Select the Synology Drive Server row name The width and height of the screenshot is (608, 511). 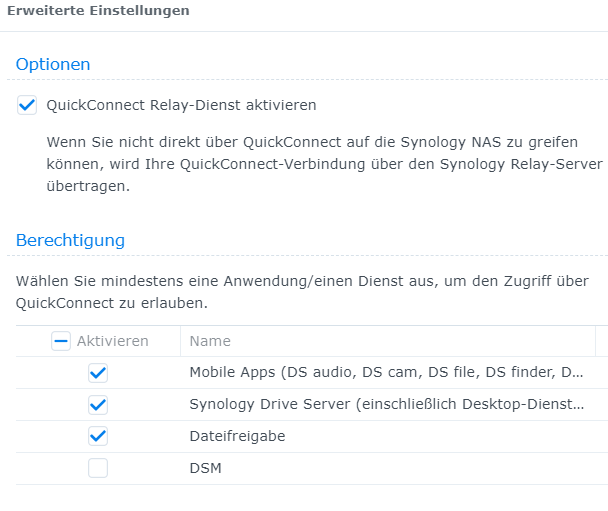click(x=386, y=405)
